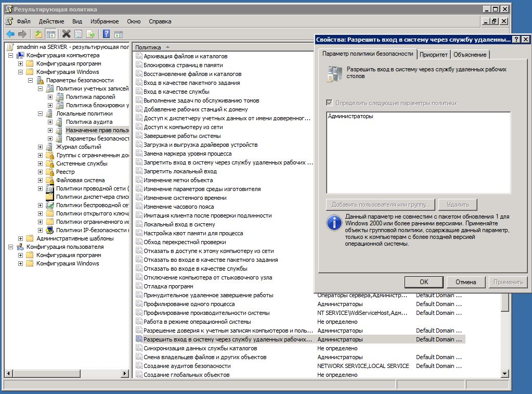Click the tree pane scroll right arrow
The height and width of the screenshot is (394, 532).
pos(125,374)
